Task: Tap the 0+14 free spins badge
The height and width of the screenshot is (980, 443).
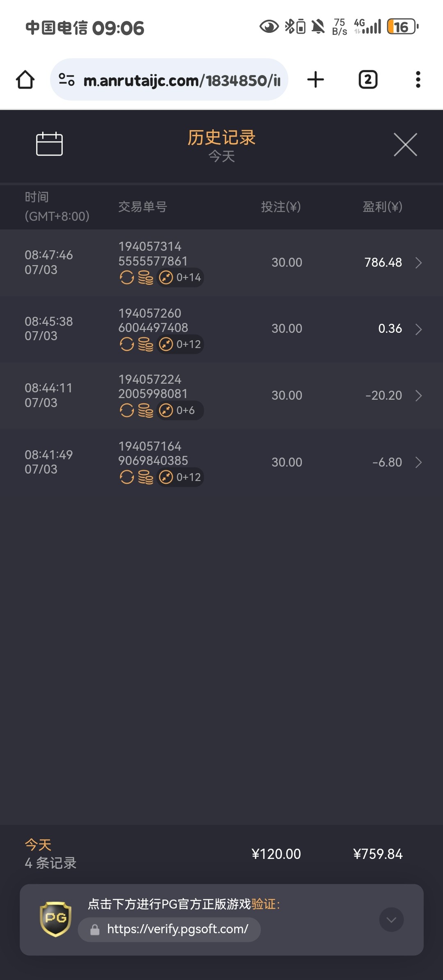Action: tap(180, 278)
